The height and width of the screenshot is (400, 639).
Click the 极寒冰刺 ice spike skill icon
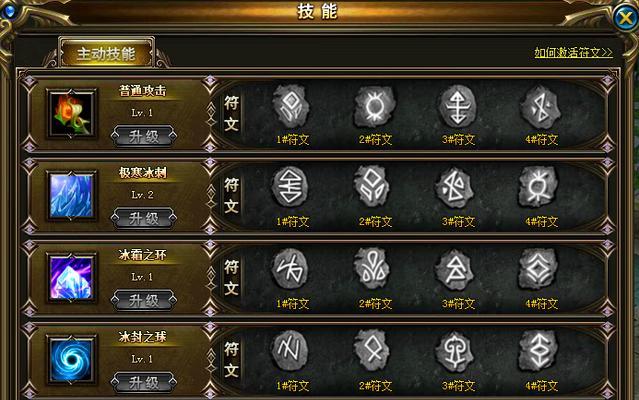point(72,196)
